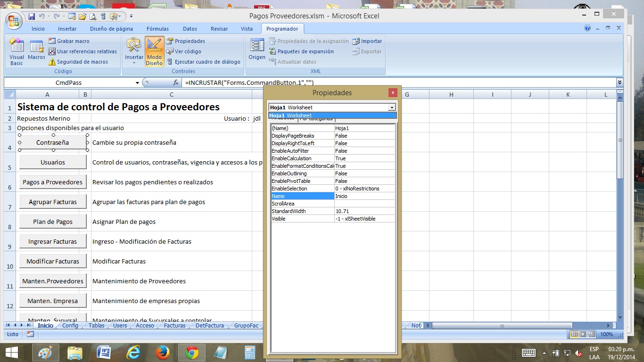This screenshot has height=362, width=644.
Task: Start Grabar macro
Action: (x=69, y=41)
